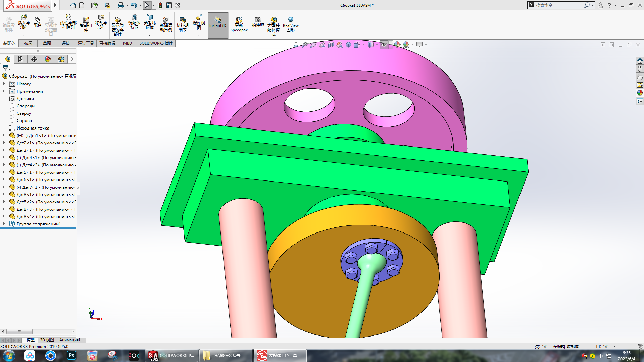Click the search commands input field
Viewport: 644px width, 362px height.
click(559, 5)
